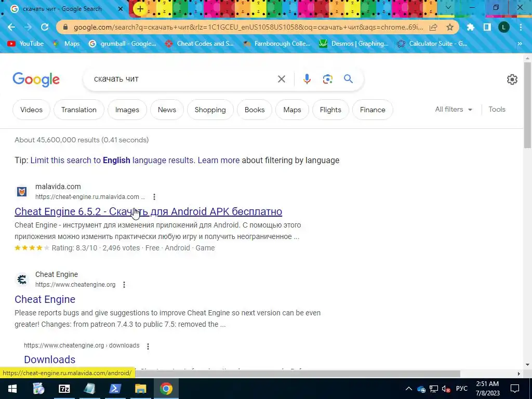532x399 pixels.
Task: Select the News filter tab
Action: point(167,110)
